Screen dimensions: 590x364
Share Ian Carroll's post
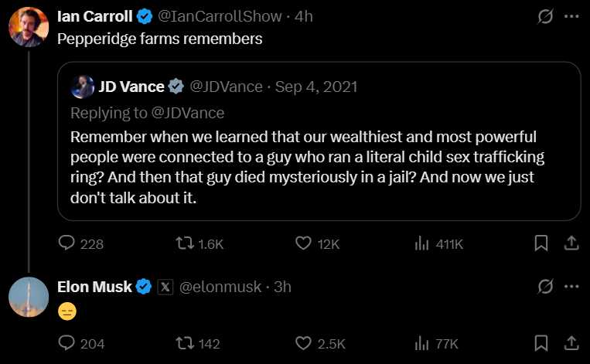tap(571, 243)
